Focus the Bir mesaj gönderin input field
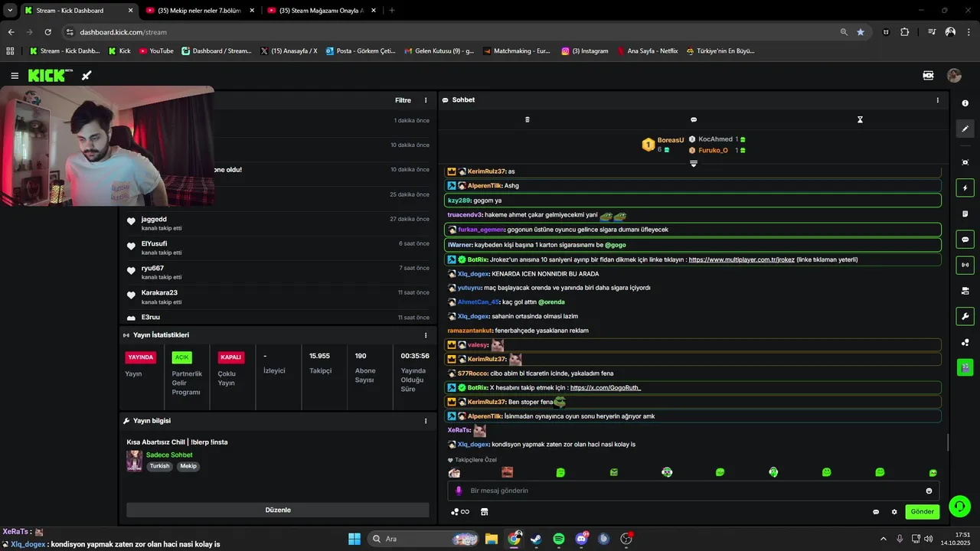Image resolution: width=980 pixels, height=551 pixels. 694,491
